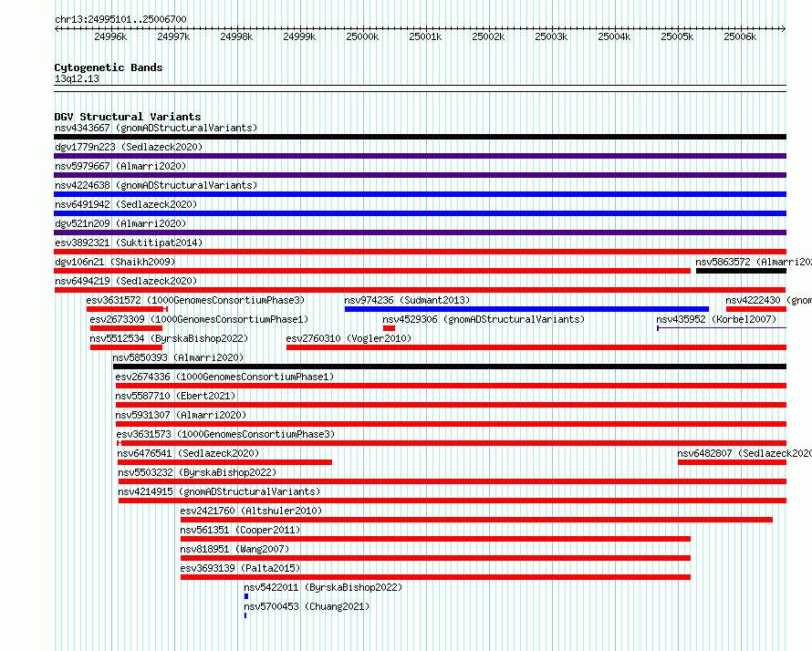Image resolution: width=812 pixels, height=651 pixels.
Task: Click red bar under nsv6476541 Sedlazeck2020
Action: (x=224, y=462)
